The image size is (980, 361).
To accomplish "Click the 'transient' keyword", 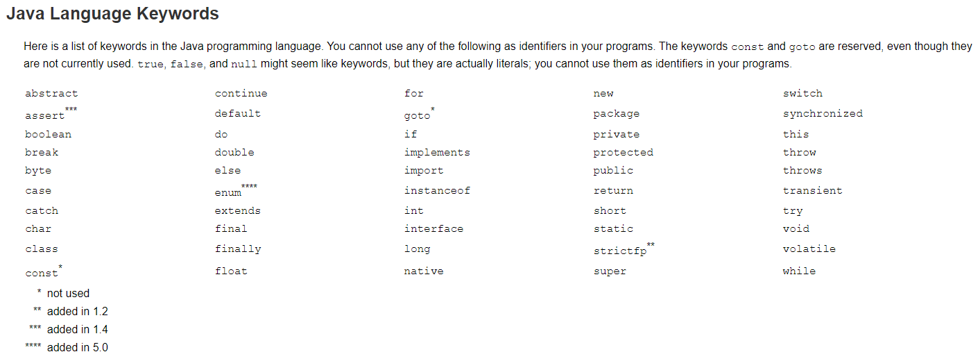I will [813, 191].
